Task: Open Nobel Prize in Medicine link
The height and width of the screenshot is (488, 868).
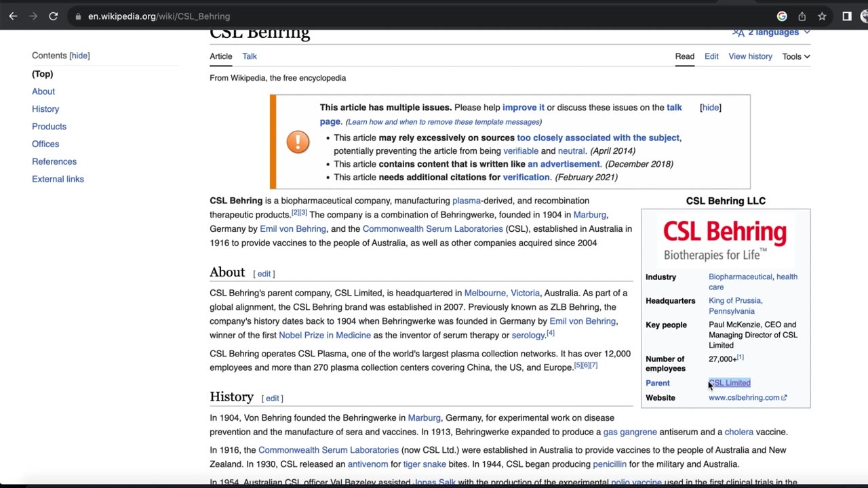Action: (x=325, y=335)
